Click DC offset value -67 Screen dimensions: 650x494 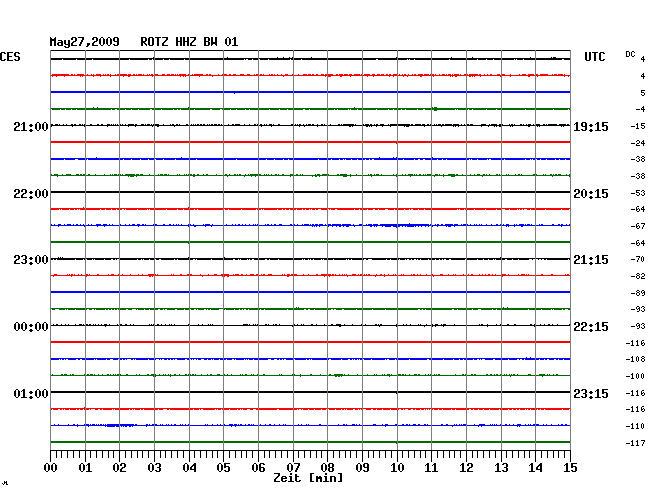[638, 226]
